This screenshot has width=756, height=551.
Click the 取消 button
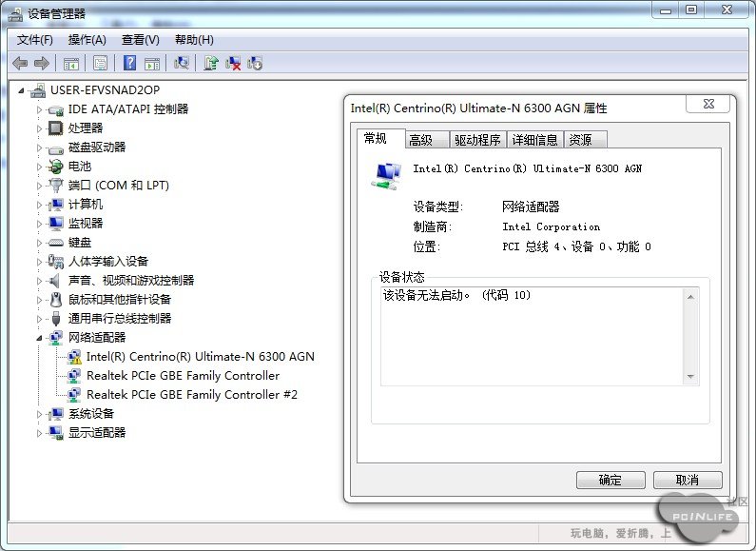tap(688, 480)
